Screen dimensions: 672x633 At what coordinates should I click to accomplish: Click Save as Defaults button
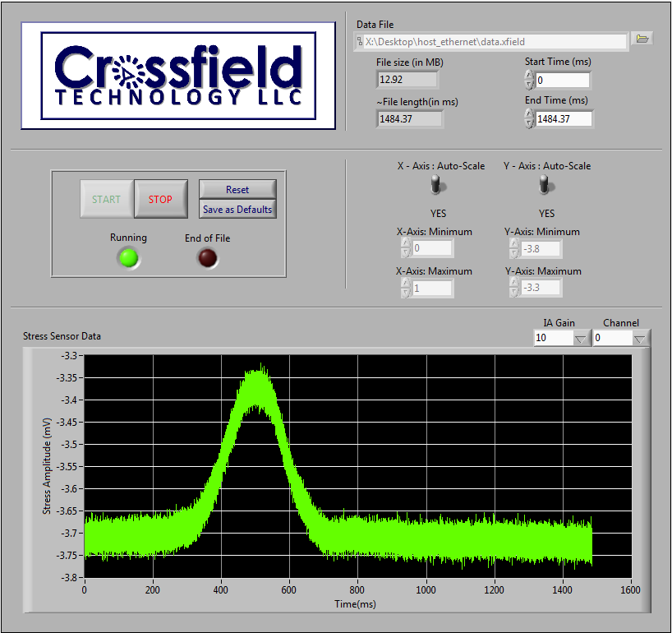(x=237, y=210)
